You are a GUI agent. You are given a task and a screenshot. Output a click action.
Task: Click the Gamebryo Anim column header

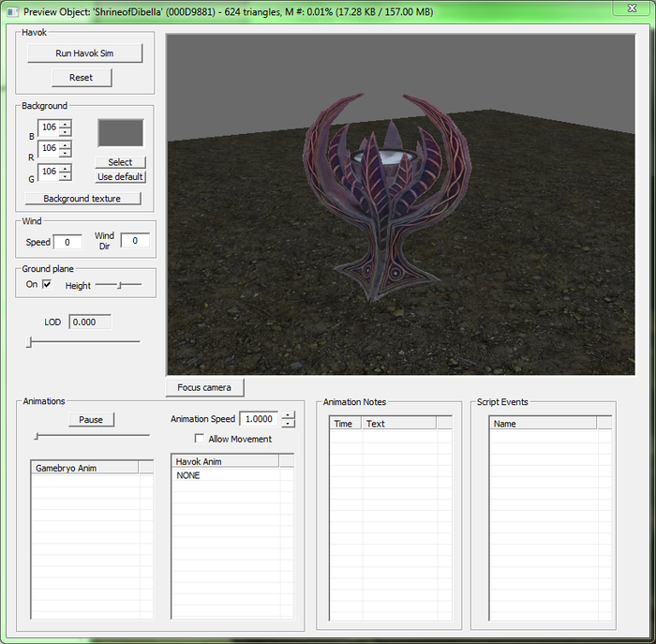[x=85, y=468]
